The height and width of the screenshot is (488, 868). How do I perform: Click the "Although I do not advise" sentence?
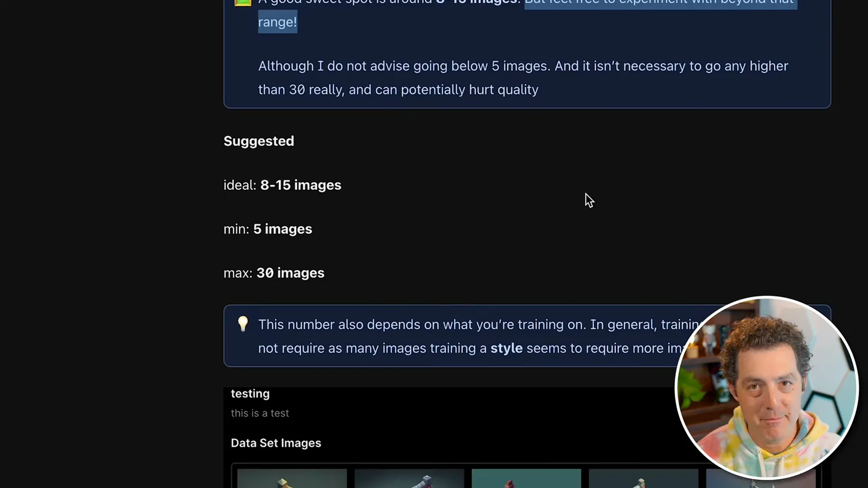click(523, 78)
